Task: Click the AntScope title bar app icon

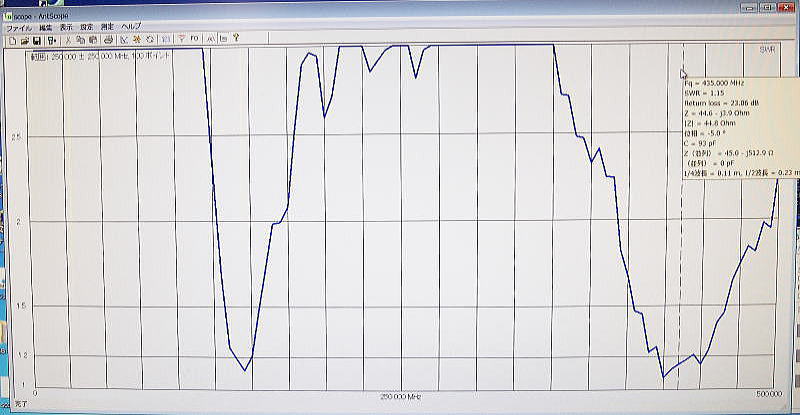Action: pos(7,16)
